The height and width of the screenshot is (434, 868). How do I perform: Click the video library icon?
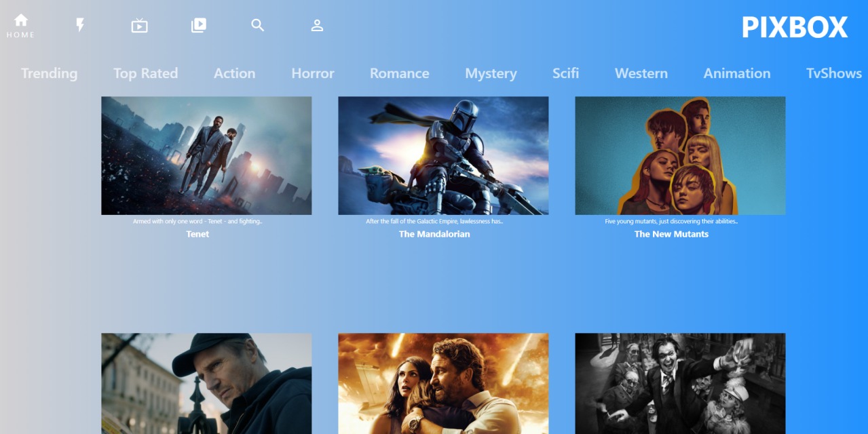click(x=198, y=25)
